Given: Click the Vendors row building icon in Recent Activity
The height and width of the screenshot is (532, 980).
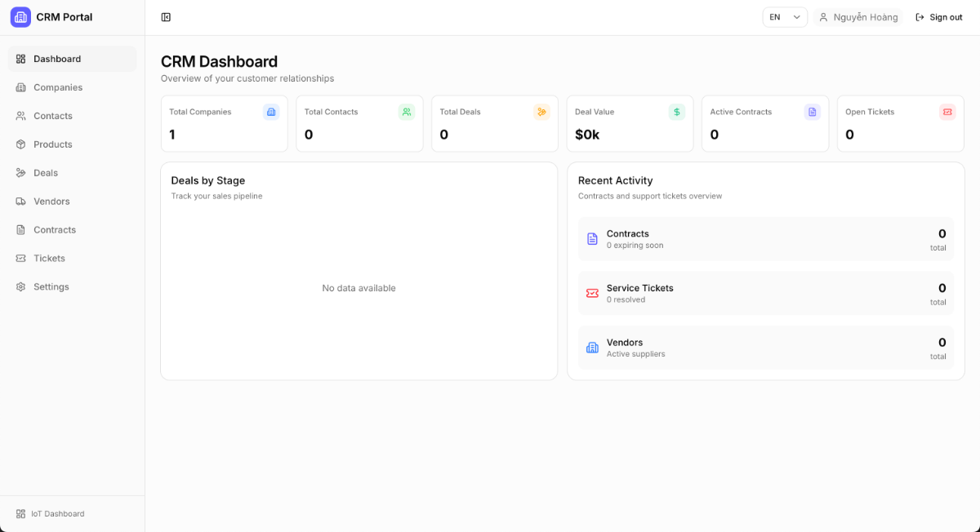Looking at the screenshot, I should [593, 348].
